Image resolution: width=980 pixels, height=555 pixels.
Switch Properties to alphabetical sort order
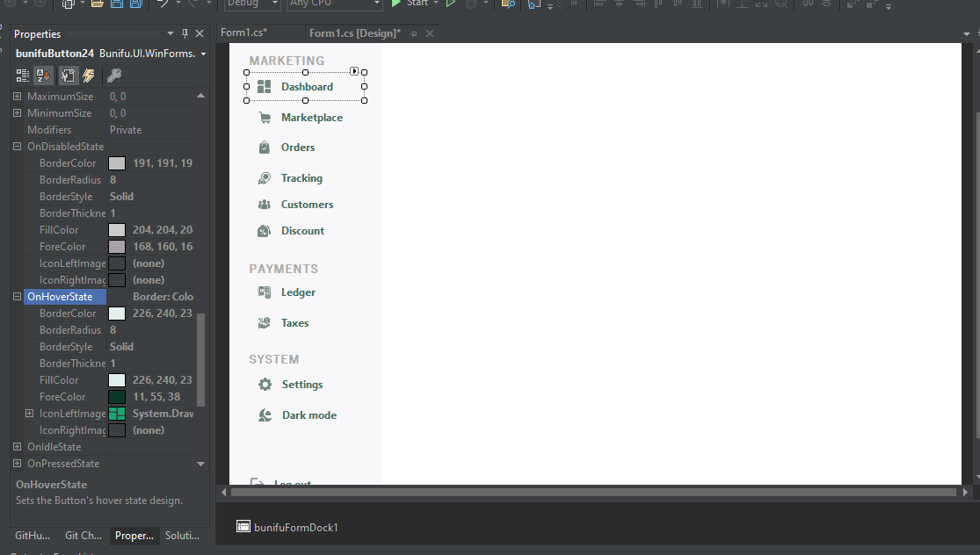(x=42, y=76)
